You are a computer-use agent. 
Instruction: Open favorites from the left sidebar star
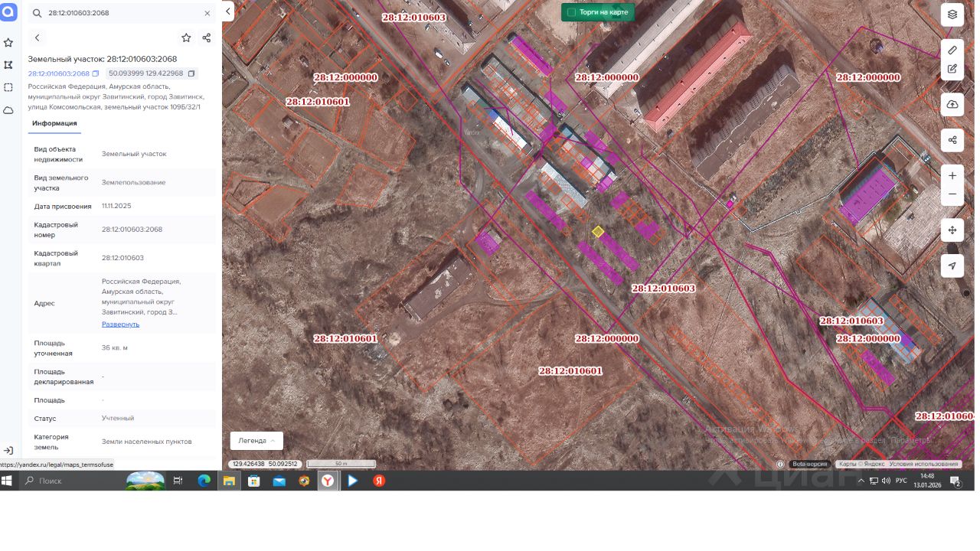tap(8, 43)
